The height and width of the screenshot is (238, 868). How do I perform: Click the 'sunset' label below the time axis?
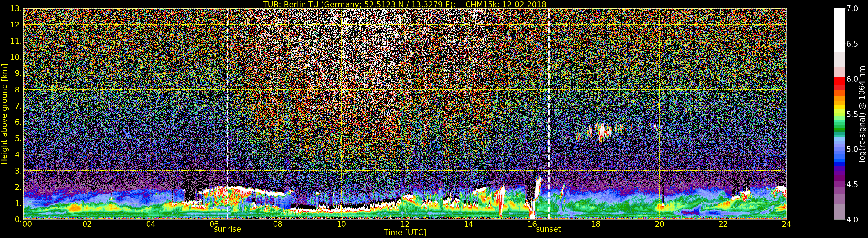click(x=548, y=229)
